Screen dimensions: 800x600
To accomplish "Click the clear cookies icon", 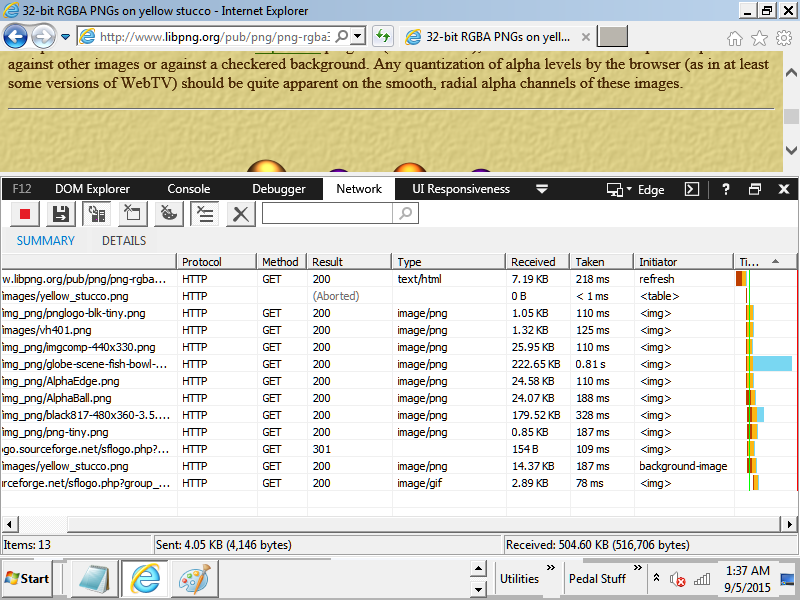I will coord(168,214).
